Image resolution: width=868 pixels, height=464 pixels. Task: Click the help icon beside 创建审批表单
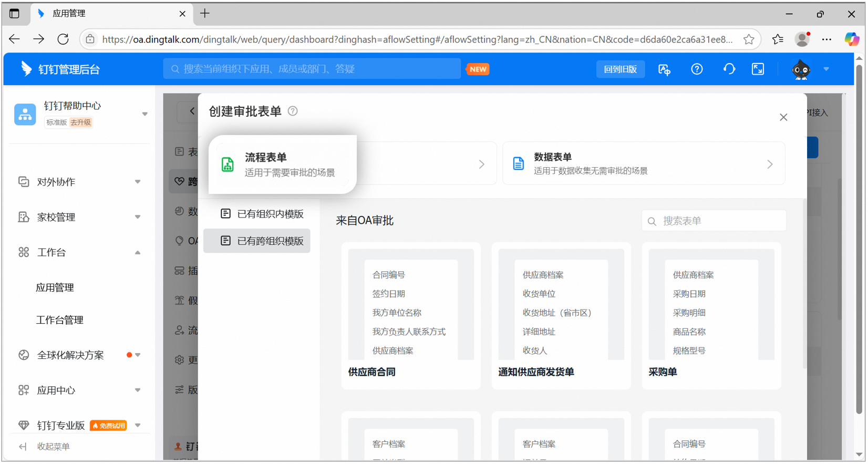(293, 111)
